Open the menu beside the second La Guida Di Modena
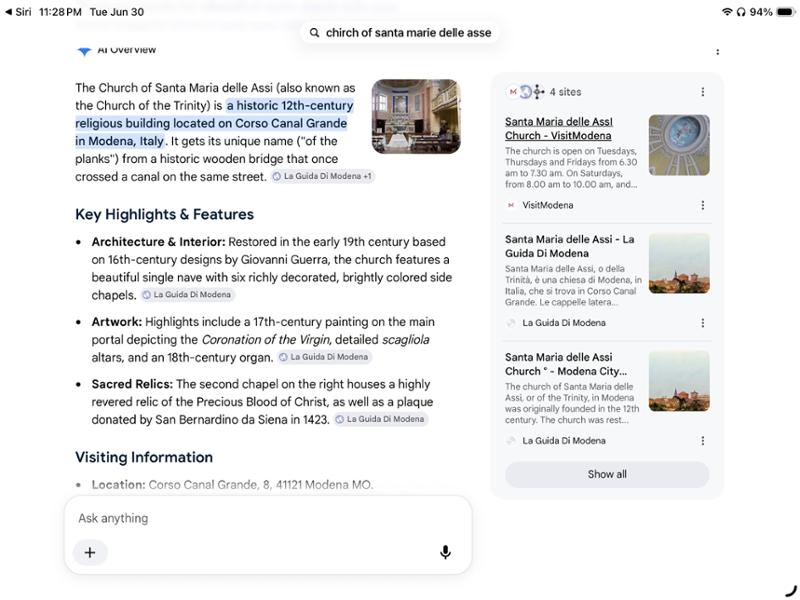Viewport: 800px width, 600px height. (703, 441)
